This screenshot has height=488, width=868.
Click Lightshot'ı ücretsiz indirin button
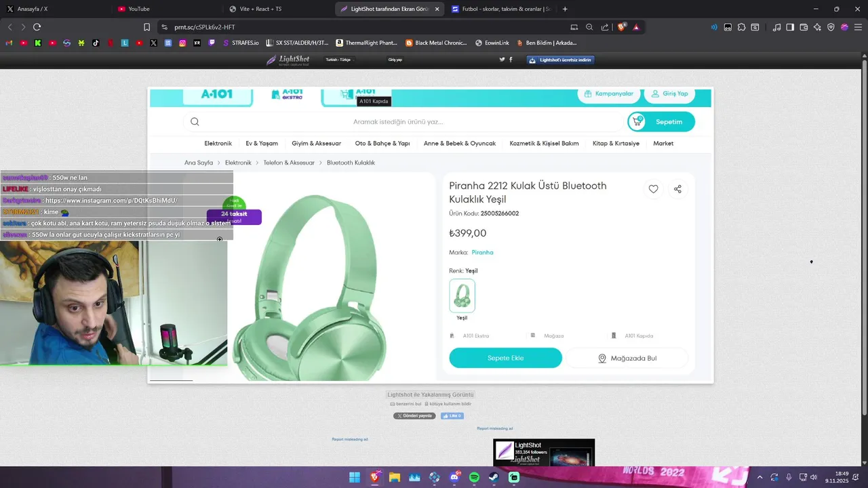pos(561,60)
